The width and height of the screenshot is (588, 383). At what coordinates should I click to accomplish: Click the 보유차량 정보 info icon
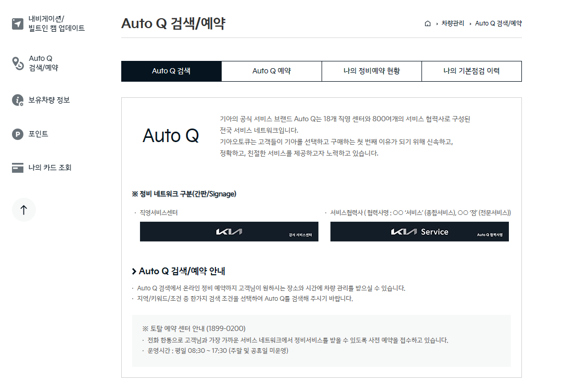pyautogui.click(x=18, y=100)
